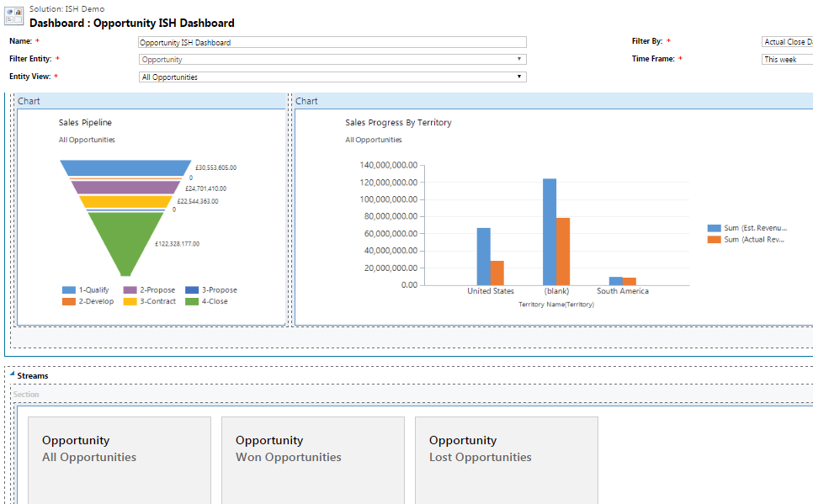Click the dashboard solution icon
Viewport: 813px width, 504px height.
14,16
